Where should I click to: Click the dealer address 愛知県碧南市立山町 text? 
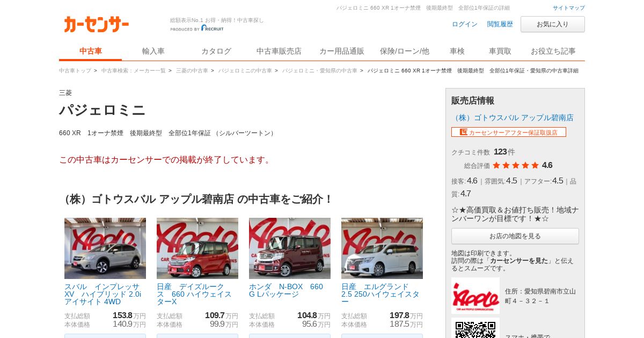coord(540,296)
